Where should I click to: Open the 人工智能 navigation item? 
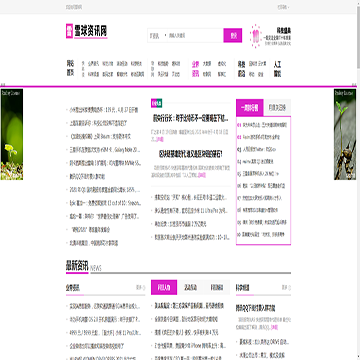(x=277, y=69)
